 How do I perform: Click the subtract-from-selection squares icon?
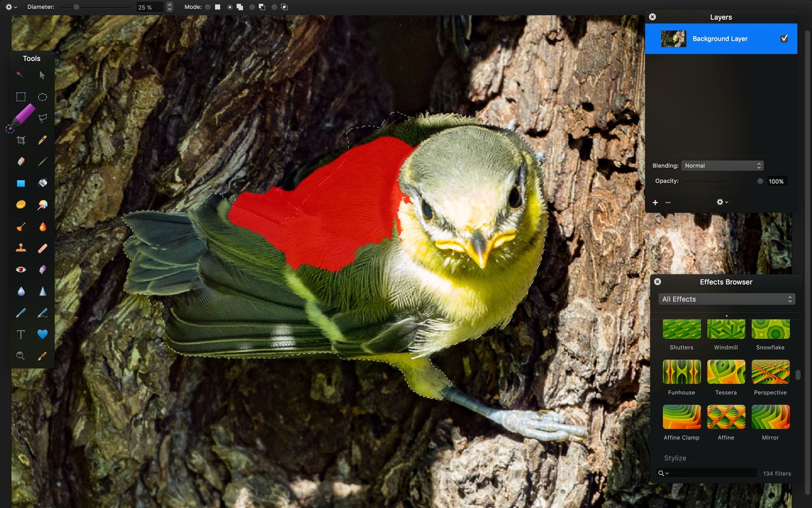pos(262,7)
